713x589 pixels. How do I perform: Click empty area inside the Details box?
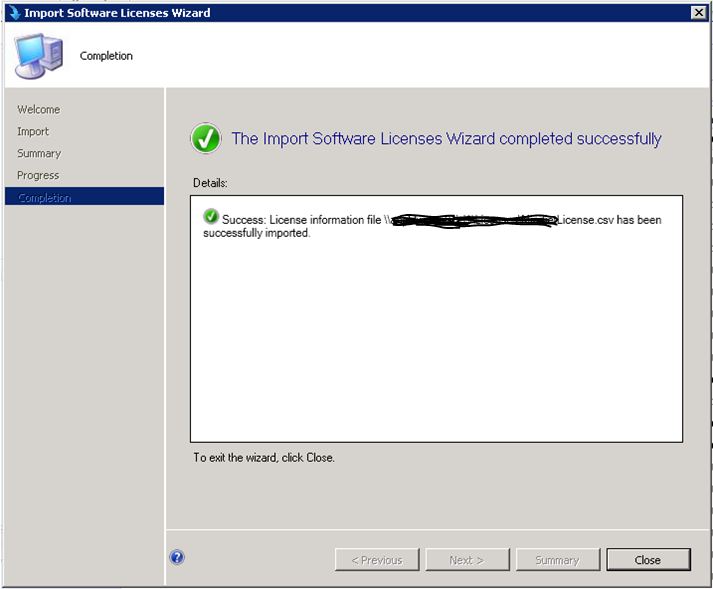point(436,350)
